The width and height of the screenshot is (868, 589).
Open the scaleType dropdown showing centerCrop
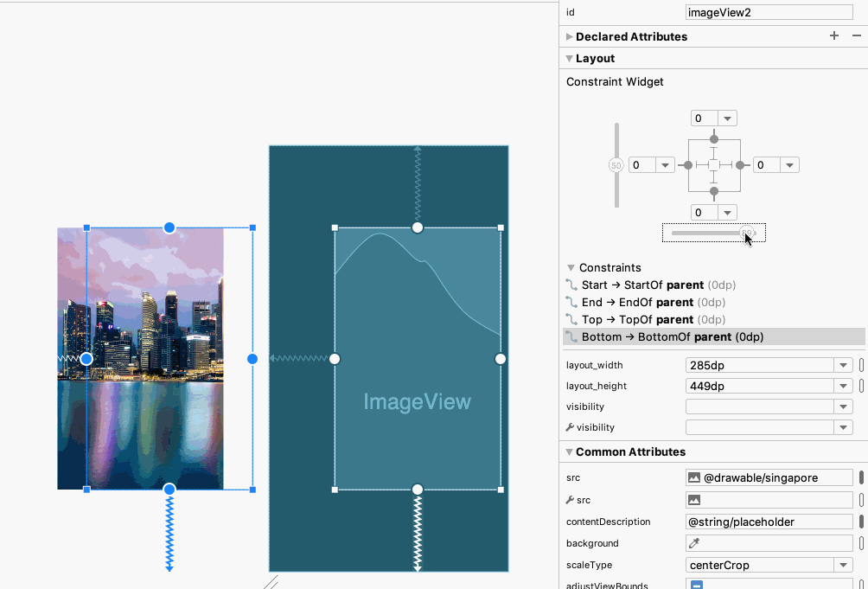[842, 564]
